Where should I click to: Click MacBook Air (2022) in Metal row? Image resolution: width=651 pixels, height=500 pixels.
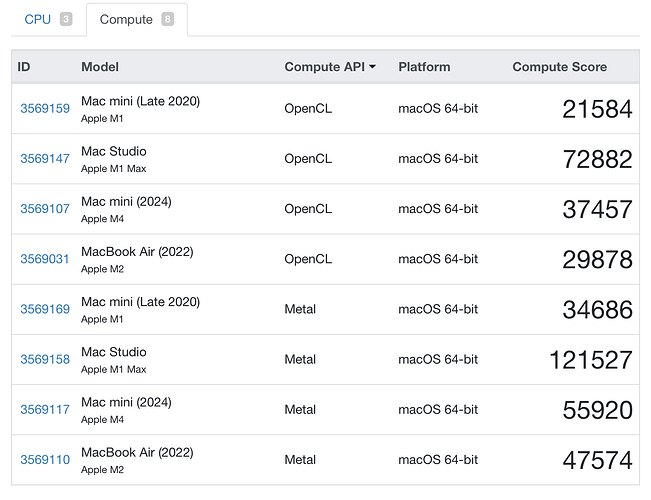tap(137, 452)
